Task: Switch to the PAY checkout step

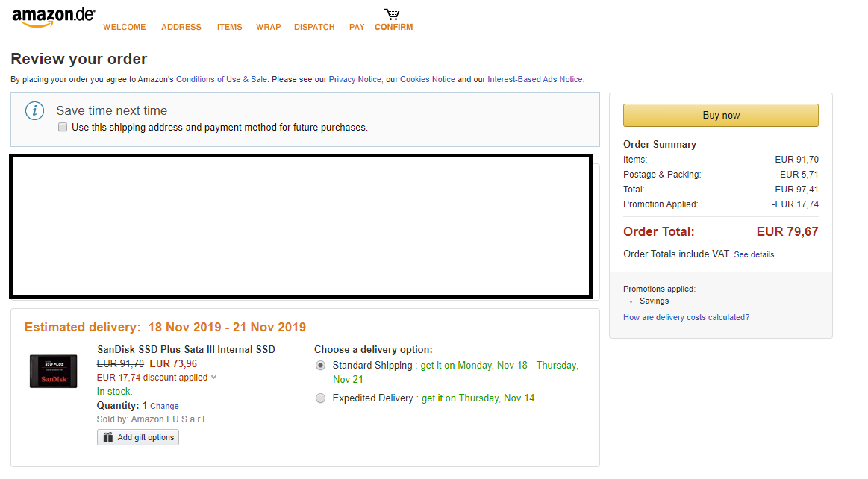Action: (357, 27)
